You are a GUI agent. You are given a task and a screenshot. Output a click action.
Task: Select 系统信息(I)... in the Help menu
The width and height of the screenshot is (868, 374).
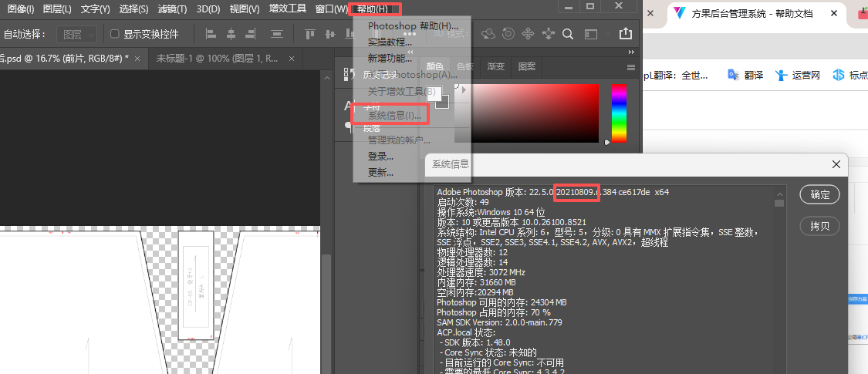[x=394, y=116]
